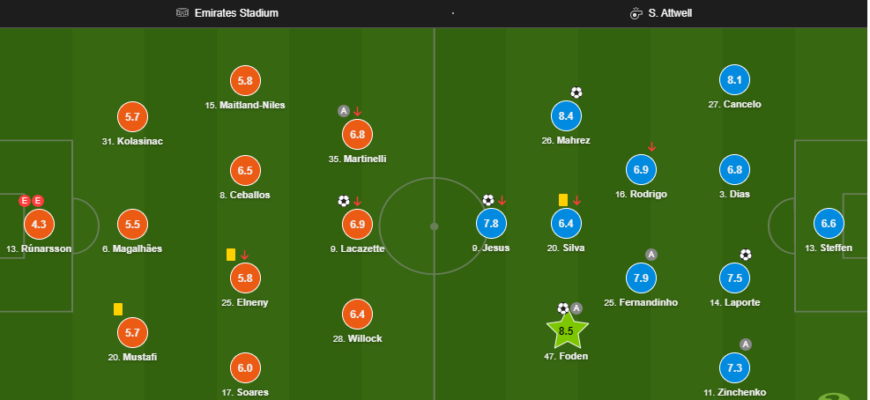Image resolution: width=870 pixels, height=400 pixels.
Task: Click the Kolasinac player name
Action: pos(132,141)
